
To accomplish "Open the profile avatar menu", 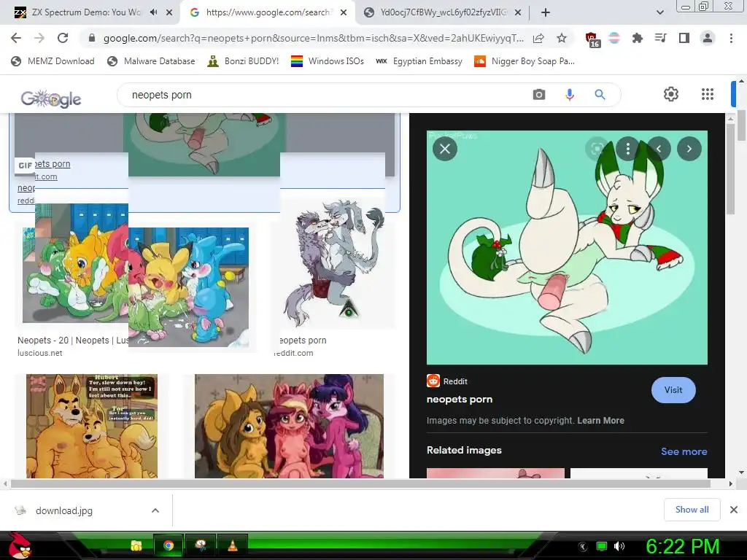I will [708, 38].
